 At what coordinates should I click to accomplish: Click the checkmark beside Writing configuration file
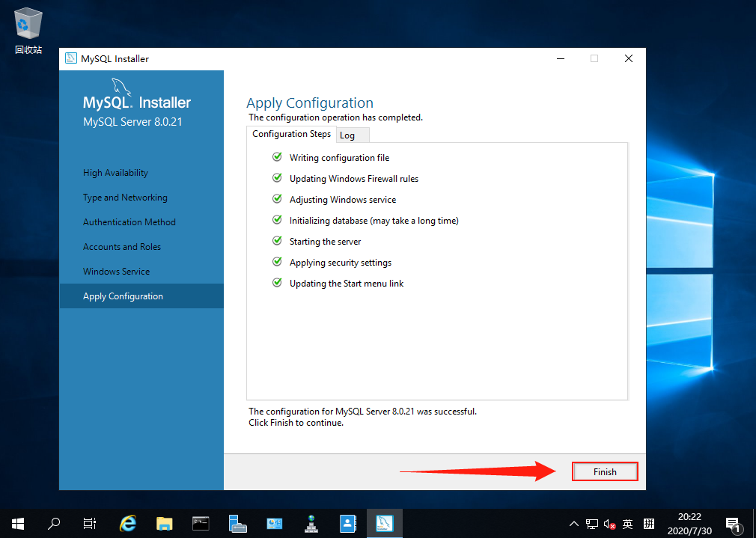pos(276,157)
